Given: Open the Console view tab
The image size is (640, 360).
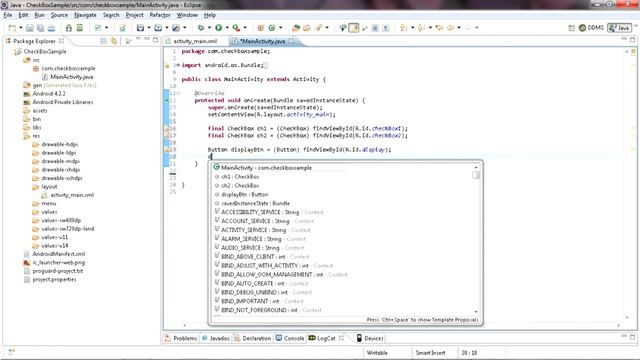Looking at the screenshot, I should tap(290, 338).
